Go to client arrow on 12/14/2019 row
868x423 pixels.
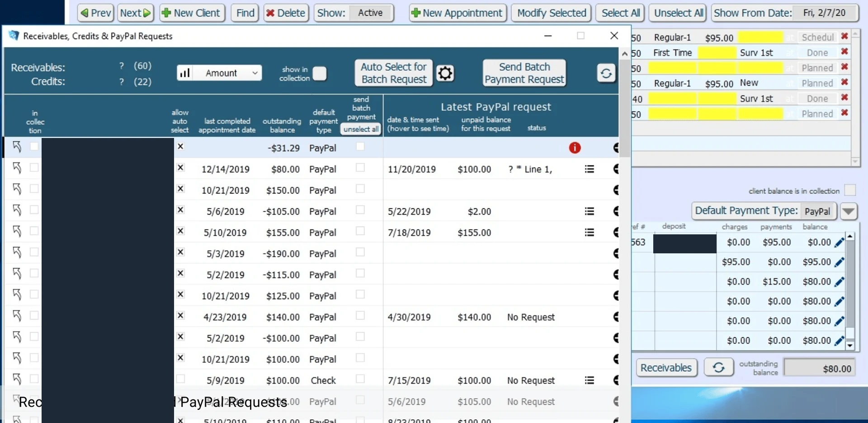[x=17, y=168]
